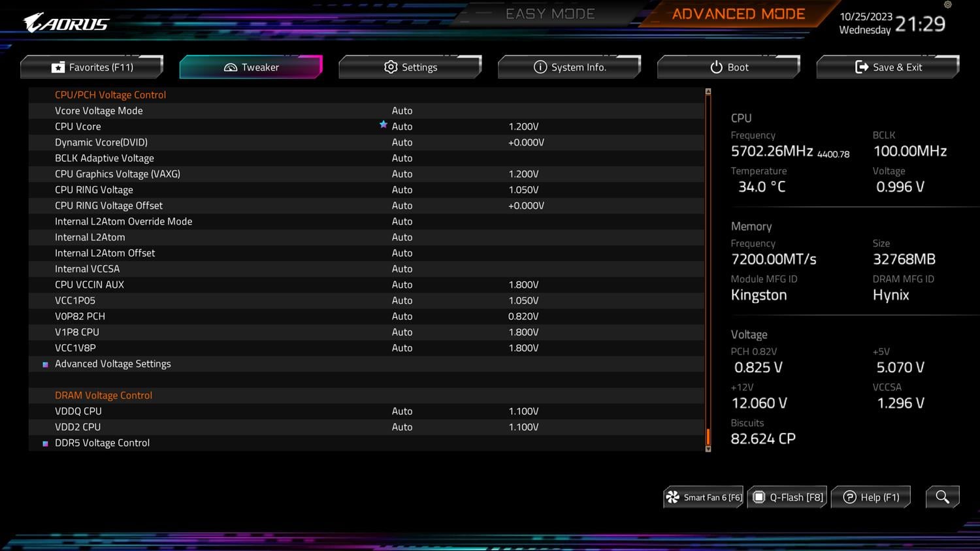Switch to the Settings tab

point(410,67)
